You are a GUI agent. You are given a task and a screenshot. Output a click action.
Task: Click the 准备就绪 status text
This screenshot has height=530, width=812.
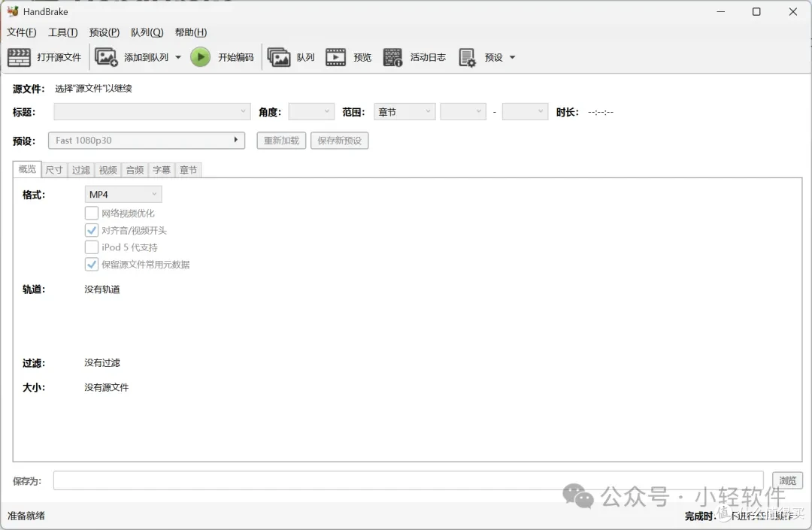pos(26,516)
